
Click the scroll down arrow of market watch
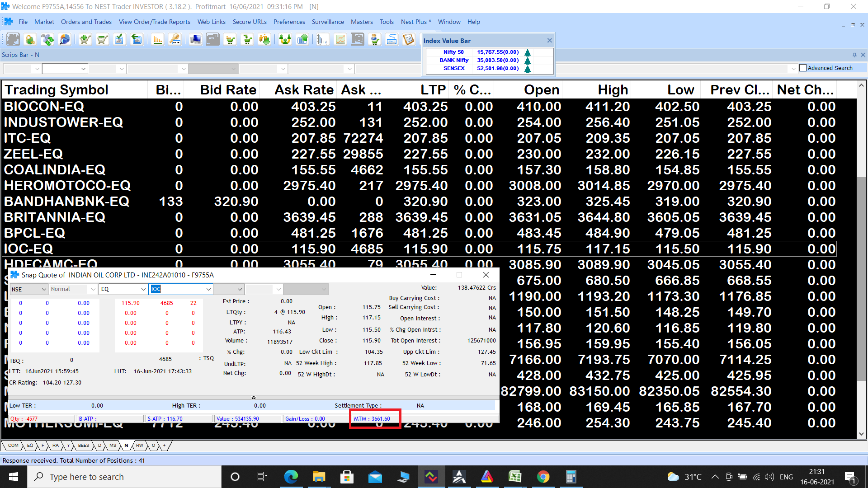coord(862,434)
